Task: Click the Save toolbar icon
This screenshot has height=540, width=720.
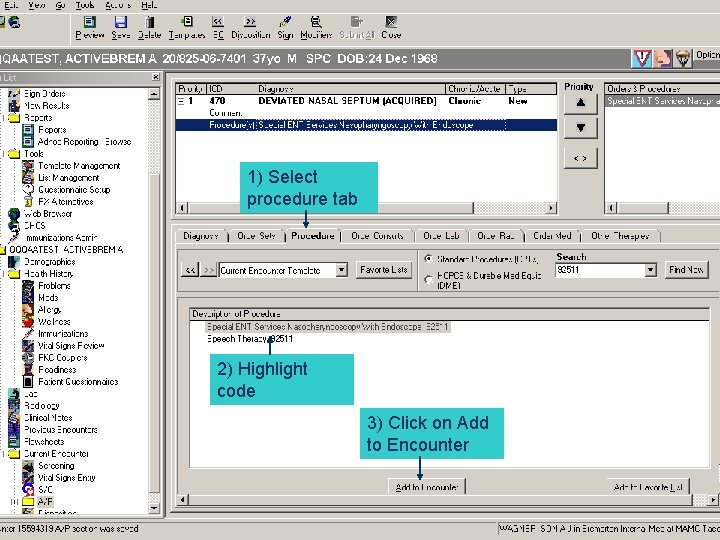Action: [x=121, y=28]
